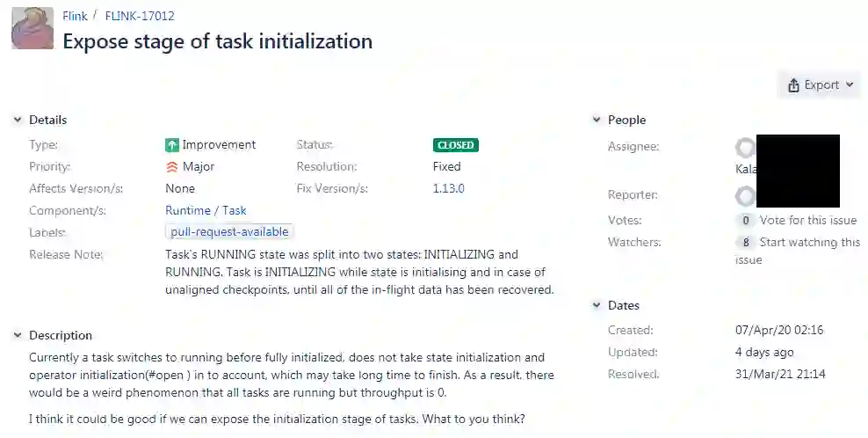Vote for this issue
The height and width of the screenshot is (438, 868).
click(x=807, y=221)
